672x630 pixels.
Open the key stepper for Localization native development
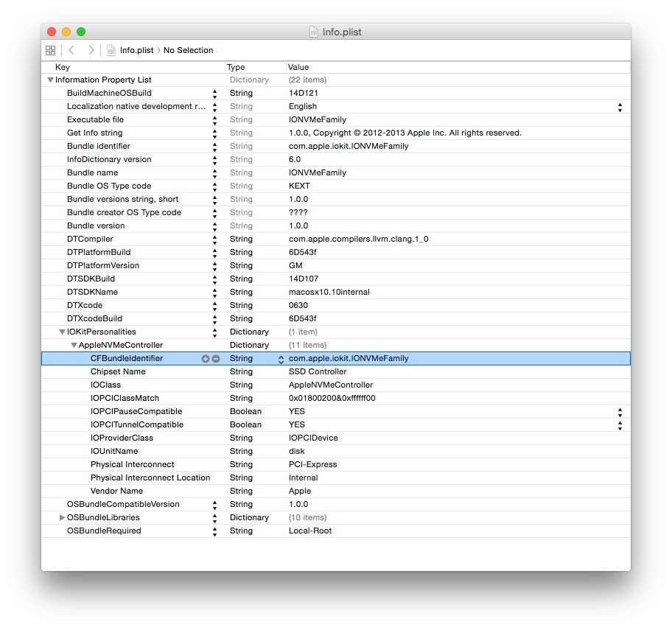coord(214,107)
